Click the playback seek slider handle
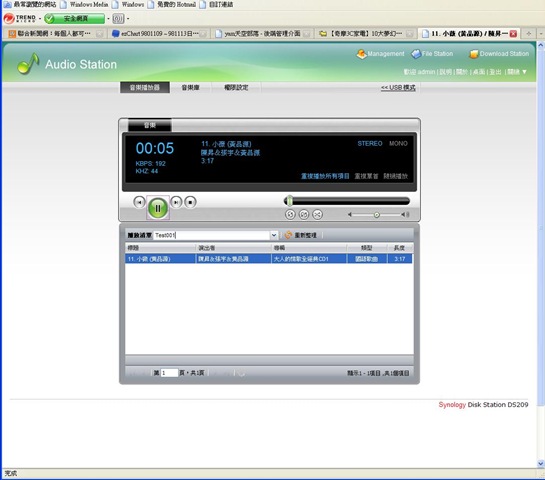Screen dimensions: 545x480 pos(290,201)
